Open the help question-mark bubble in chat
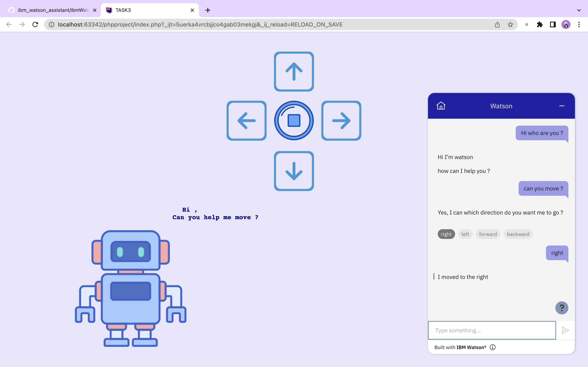 pos(561,308)
